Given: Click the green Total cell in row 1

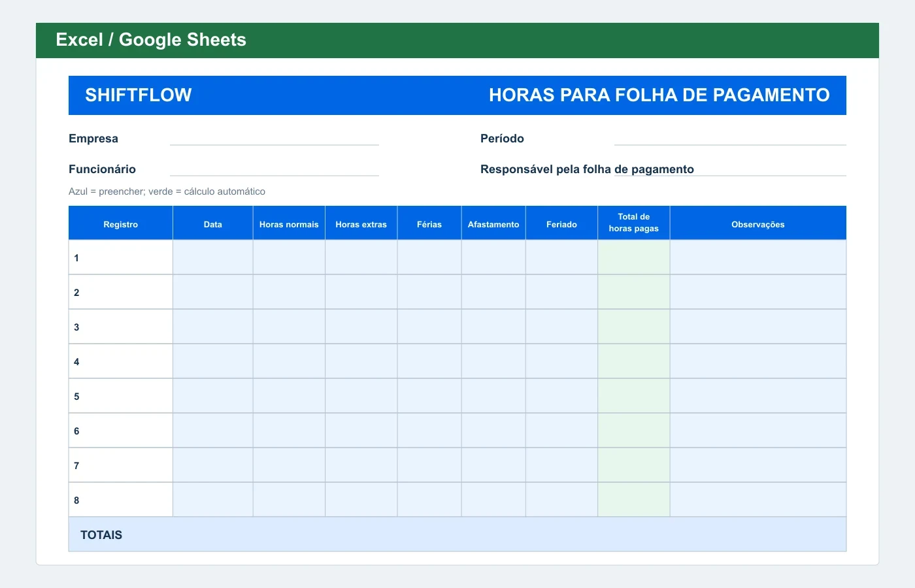Looking at the screenshot, I should tap(634, 257).
